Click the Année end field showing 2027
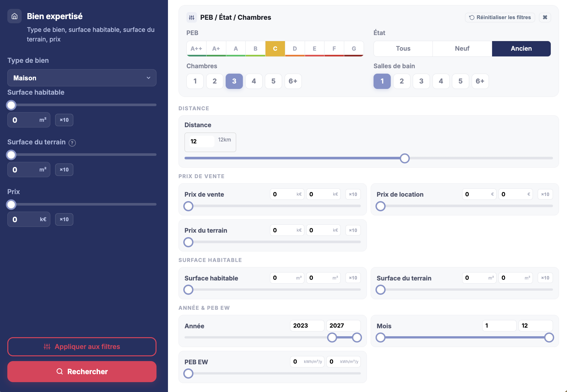Viewport: 567px width, 392px height. pos(343,325)
